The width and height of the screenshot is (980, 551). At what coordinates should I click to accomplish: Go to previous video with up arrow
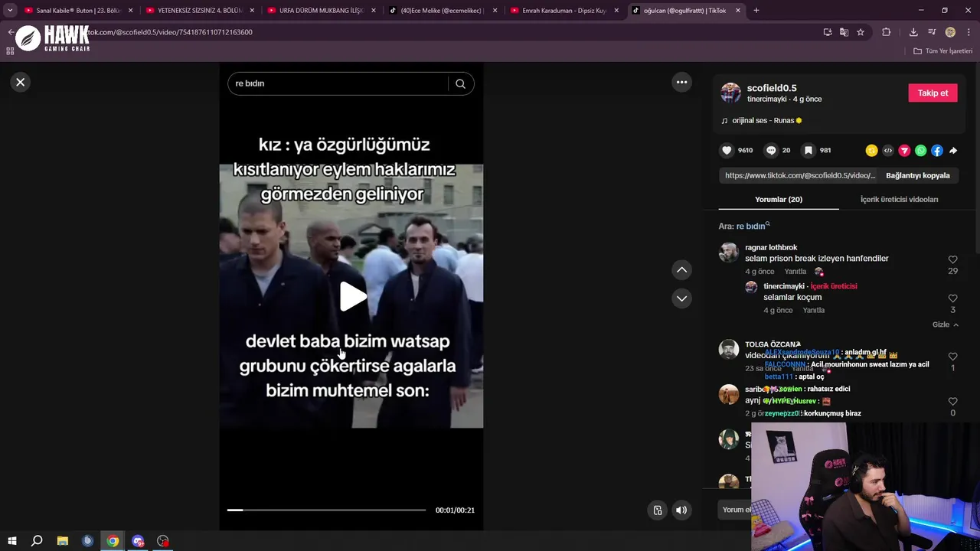click(x=681, y=269)
